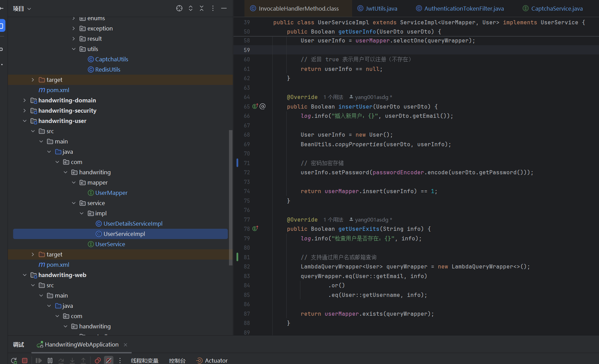
Task: Collapse all nodes in project tree
Action: (x=202, y=8)
